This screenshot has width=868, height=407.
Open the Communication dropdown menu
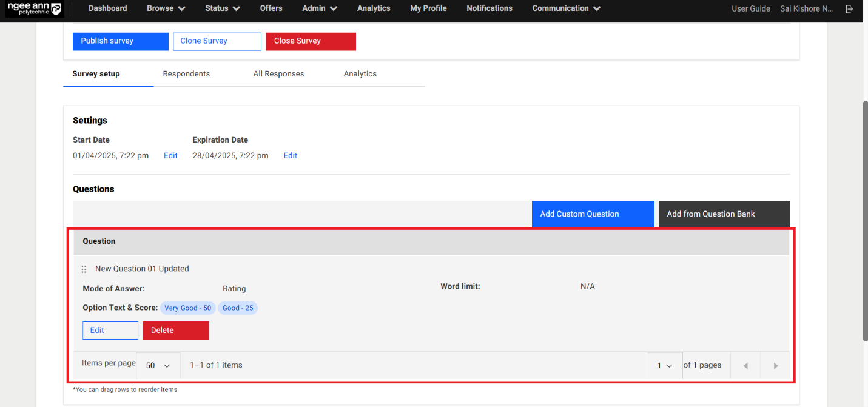pyautogui.click(x=566, y=8)
